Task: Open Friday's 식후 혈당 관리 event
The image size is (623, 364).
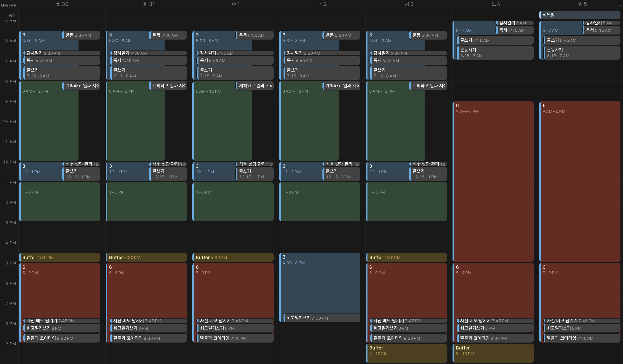Action: (429, 164)
